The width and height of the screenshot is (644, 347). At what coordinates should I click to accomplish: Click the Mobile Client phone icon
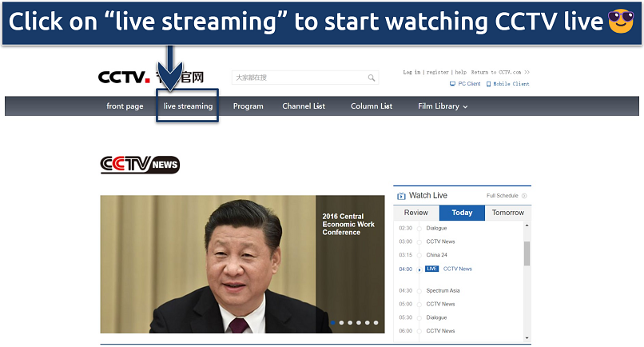tap(488, 84)
